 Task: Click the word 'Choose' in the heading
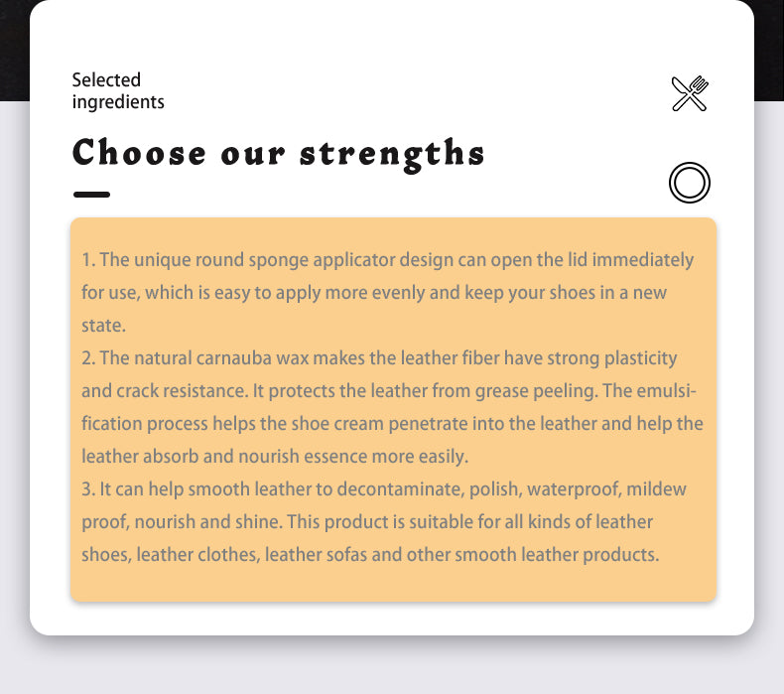(x=140, y=154)
